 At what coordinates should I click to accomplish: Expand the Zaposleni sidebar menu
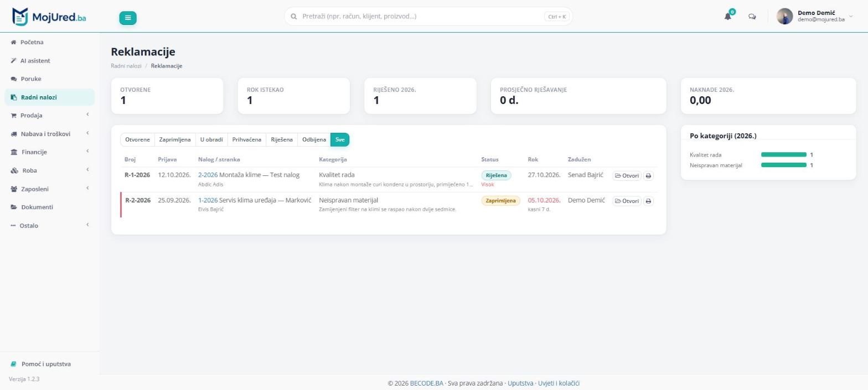pos(50,189)
